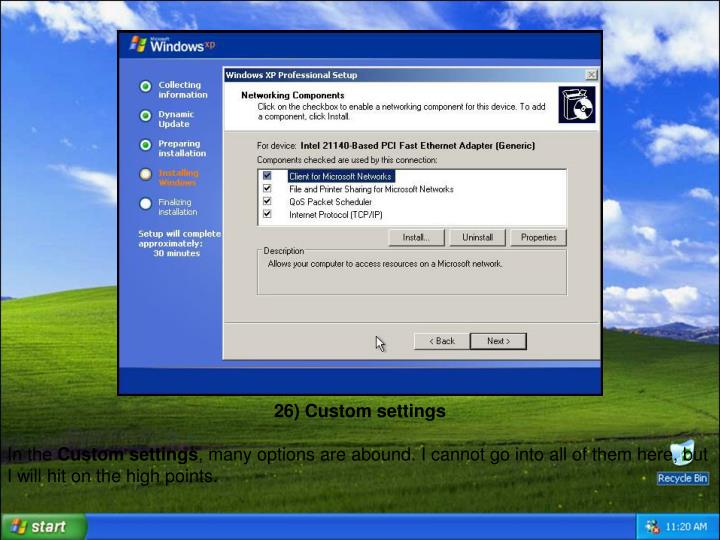This screenshot has height=540, width=720.
Task: Select Client for Microsoft Networks row
Action: [341, 176]
